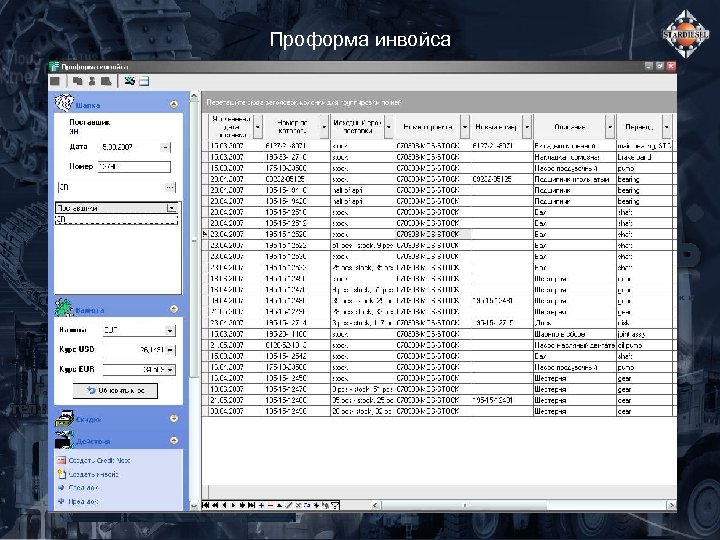Screen dimensions: 720x540
Task: Click the overlapping pages copy toolbar icon
Action: 78,81
